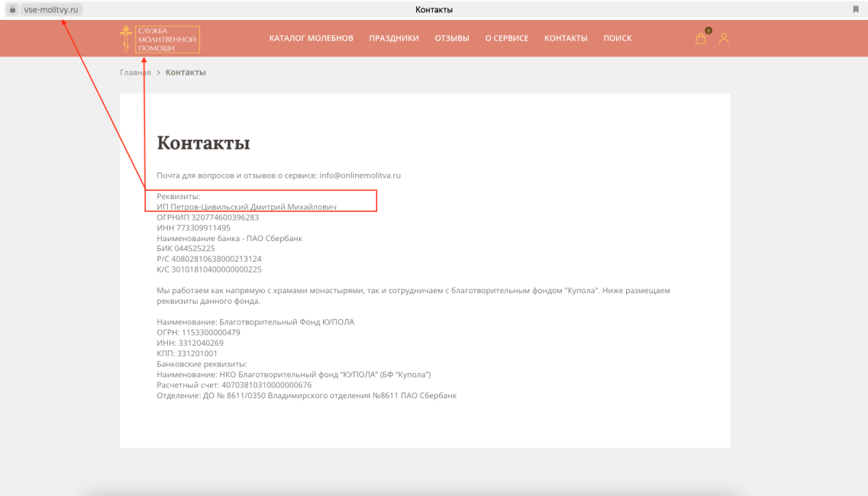The image size is (868, 496).
Task: Open the «Каталог молебнов» menu
Action: [311, 38]
